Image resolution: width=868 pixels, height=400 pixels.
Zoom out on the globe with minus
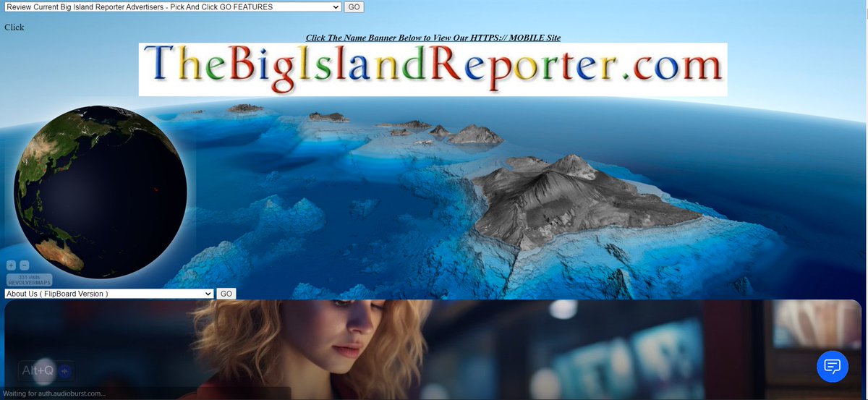(x=24, y=265)
